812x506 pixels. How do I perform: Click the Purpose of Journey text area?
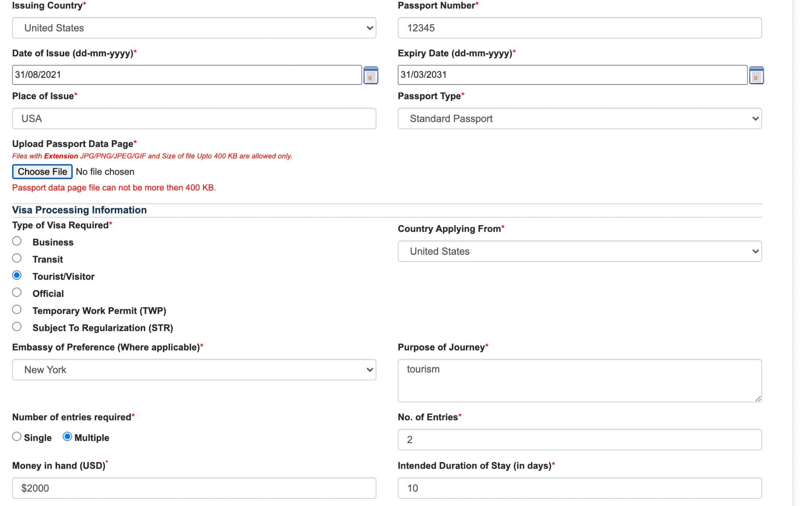click(578, 379)
